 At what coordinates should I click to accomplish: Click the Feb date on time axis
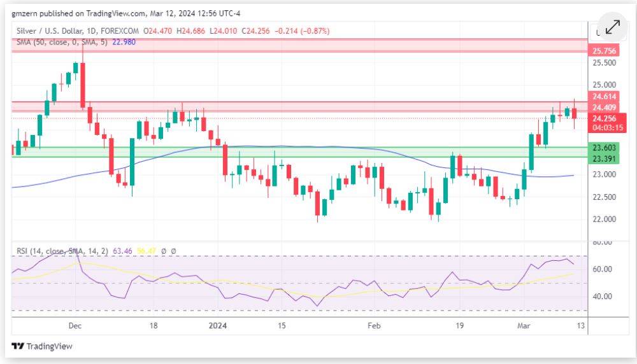point(374,325)
